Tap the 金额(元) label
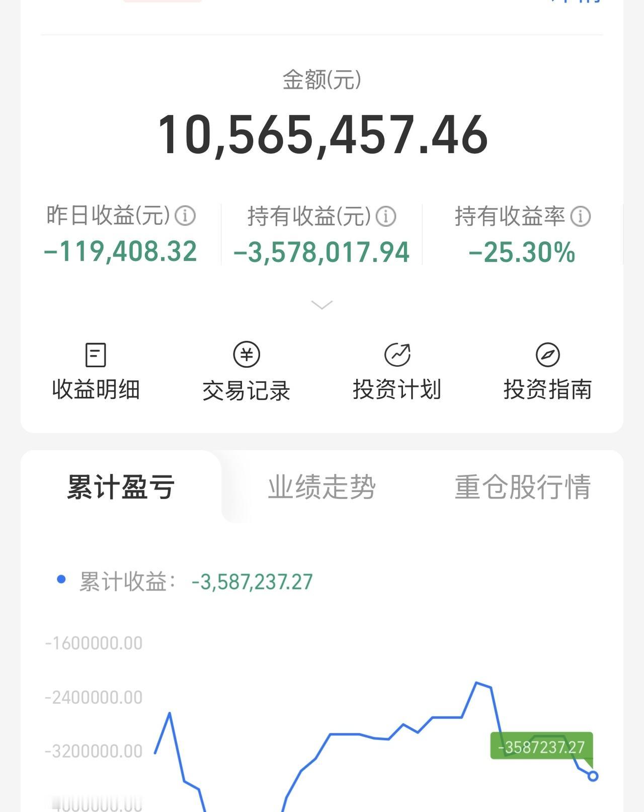 pos(322,79)
